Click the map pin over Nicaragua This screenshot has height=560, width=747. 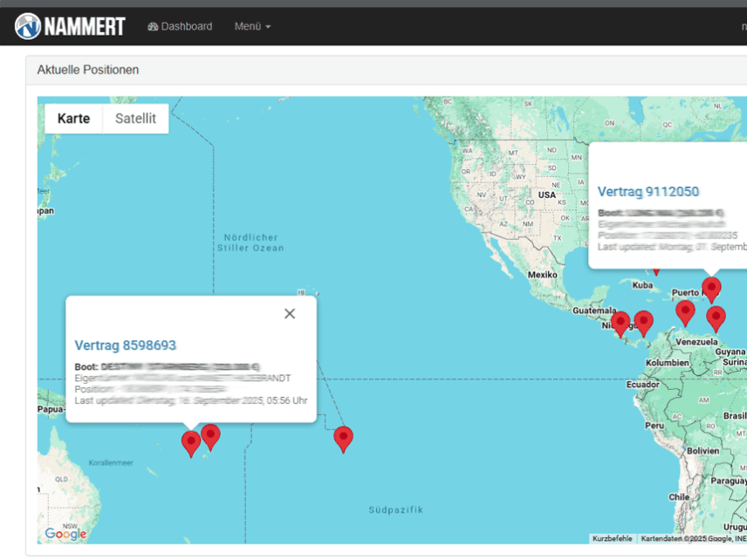pyautogui.click(x=620, y=323)
